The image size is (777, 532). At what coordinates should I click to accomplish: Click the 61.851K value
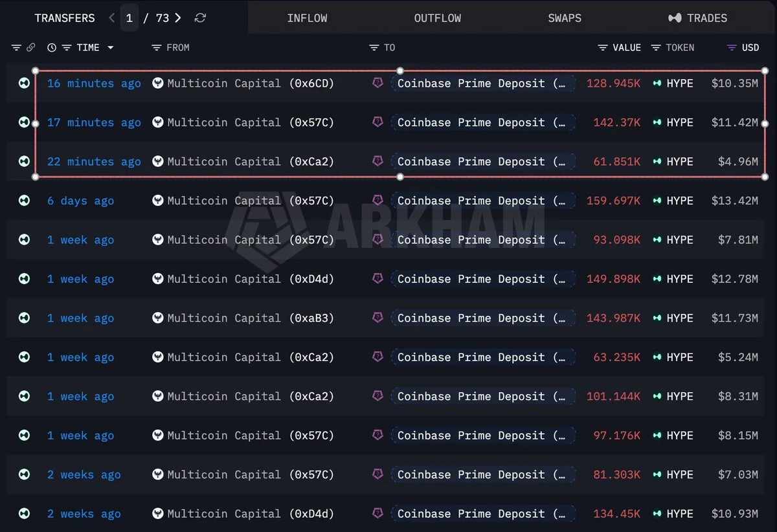(617, 162)
